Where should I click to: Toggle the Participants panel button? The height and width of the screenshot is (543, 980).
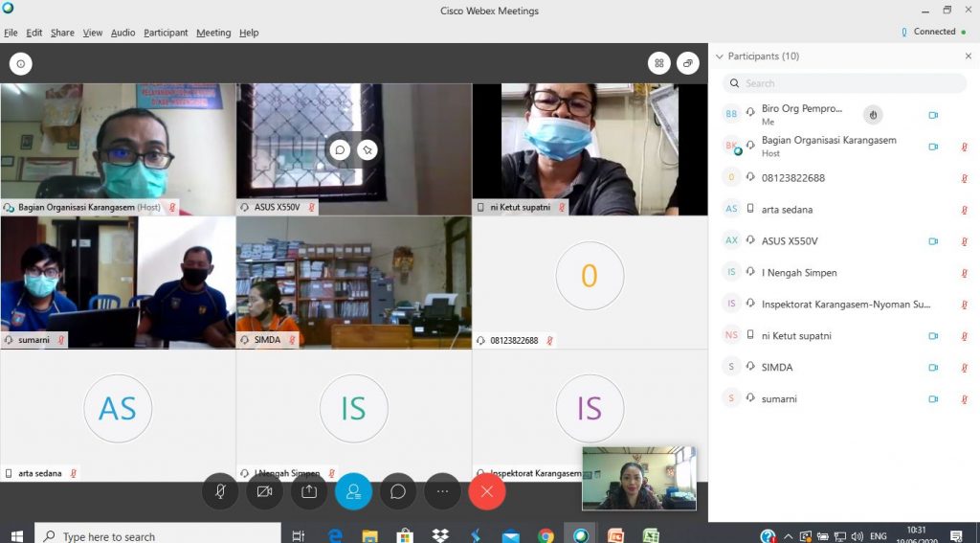point(353,491)
